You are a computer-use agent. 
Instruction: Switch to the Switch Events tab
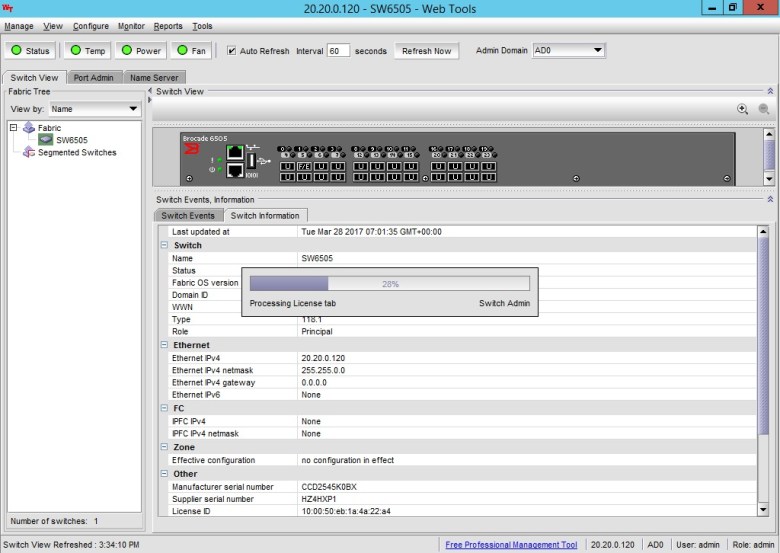click(x=188, y=215)
